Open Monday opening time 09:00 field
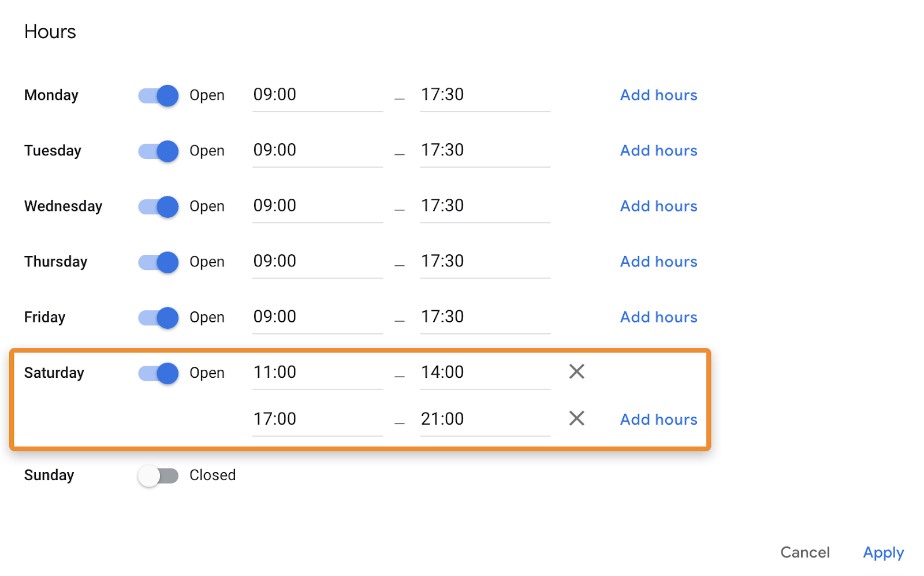Screen dimensions: 924x576 pos(317,95)
